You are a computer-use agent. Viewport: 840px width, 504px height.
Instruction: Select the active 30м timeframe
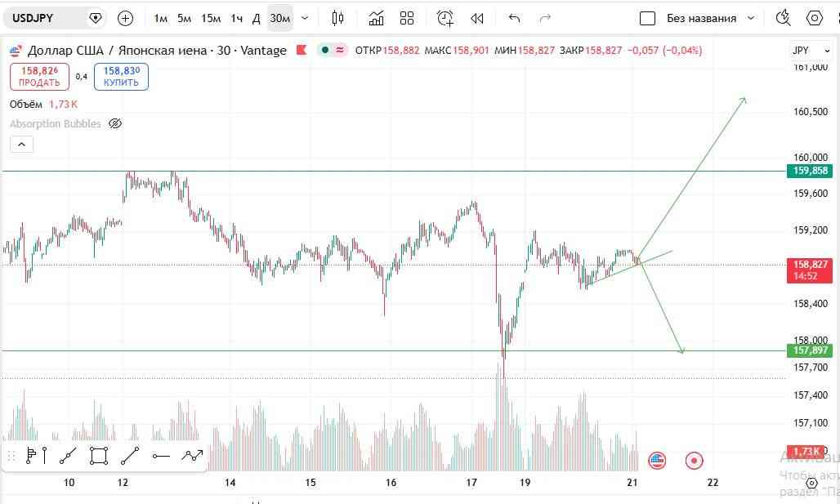(x=279, y=18)
